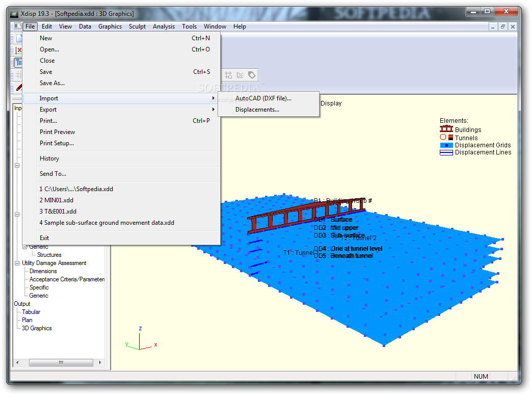The image size is (532, 395).
Task: Select 3D Graphics under Output
Action: coord(37,328)
